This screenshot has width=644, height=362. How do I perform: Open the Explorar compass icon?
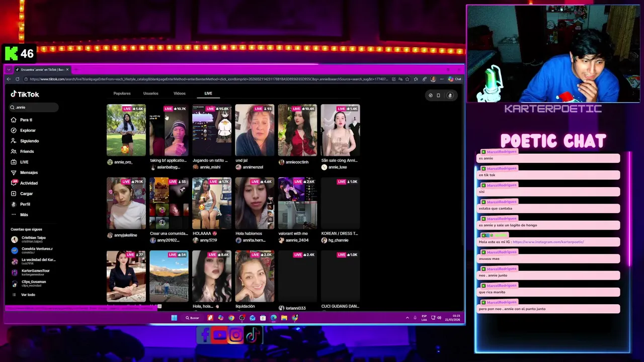pos(14,130)
